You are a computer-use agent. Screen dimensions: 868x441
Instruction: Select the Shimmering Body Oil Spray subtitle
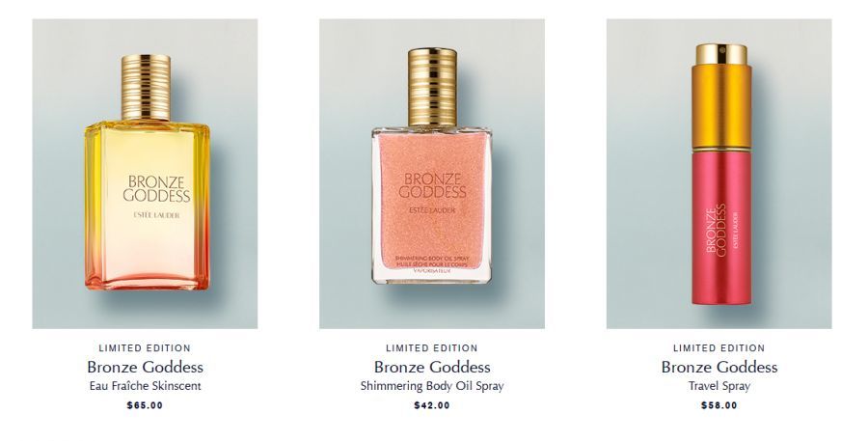[432, 386]
